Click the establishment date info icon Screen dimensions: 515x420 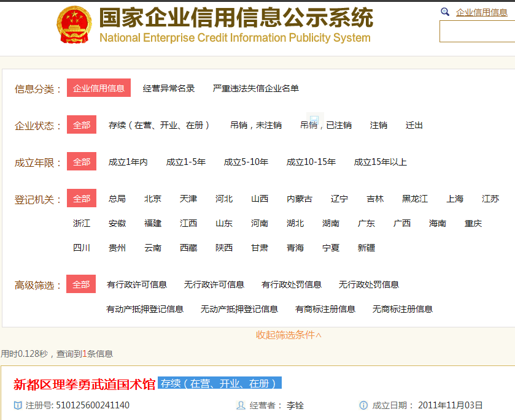[x=363, y=405]
